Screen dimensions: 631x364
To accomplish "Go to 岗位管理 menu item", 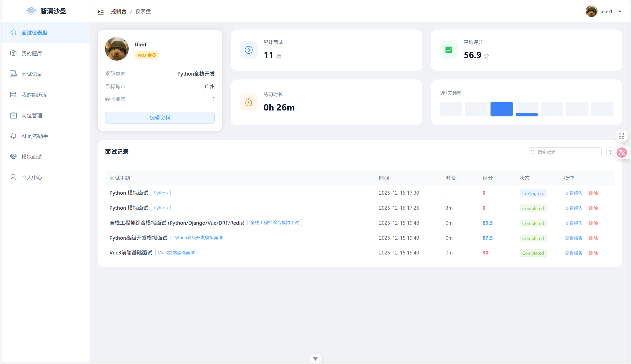I will [x=32, y=115].
